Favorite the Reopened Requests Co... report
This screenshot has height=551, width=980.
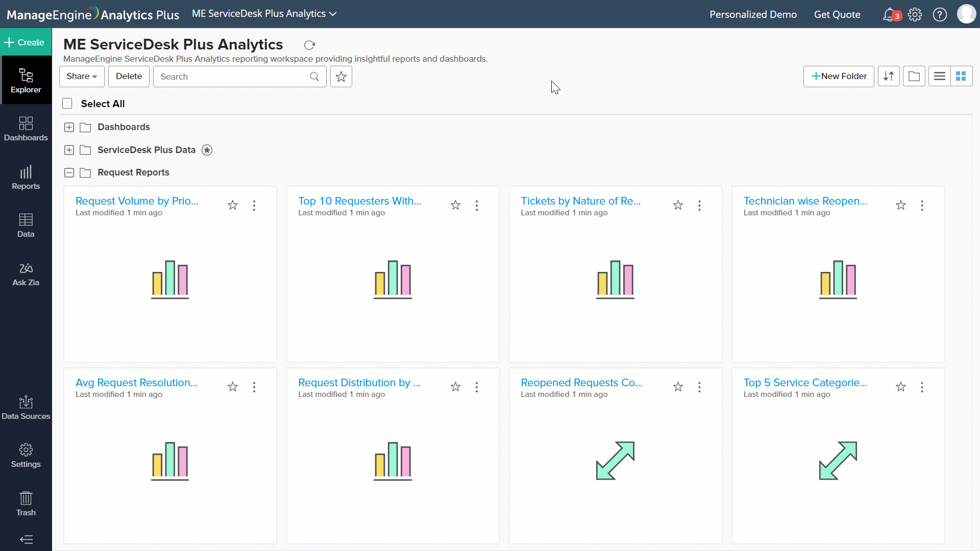point(678,387)
